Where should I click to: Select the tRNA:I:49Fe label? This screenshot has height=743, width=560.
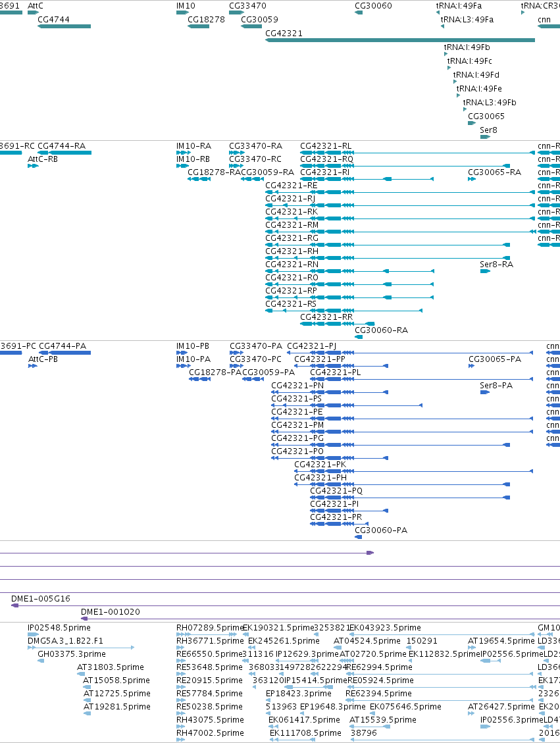[x=479, y=88]
